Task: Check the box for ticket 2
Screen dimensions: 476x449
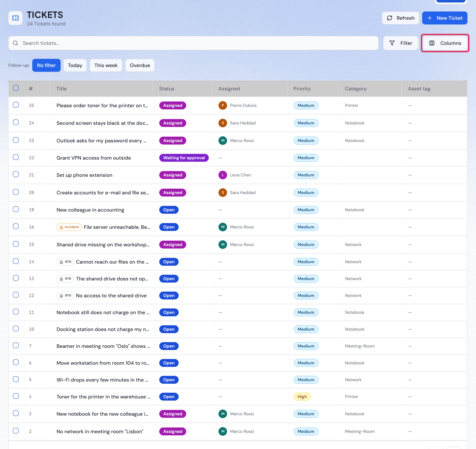Action: (x=16, y=431)
